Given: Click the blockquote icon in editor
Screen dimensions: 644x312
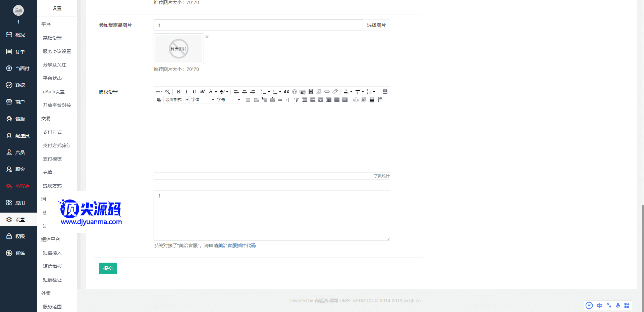Looking at the screenshot, I should point(286,92).
